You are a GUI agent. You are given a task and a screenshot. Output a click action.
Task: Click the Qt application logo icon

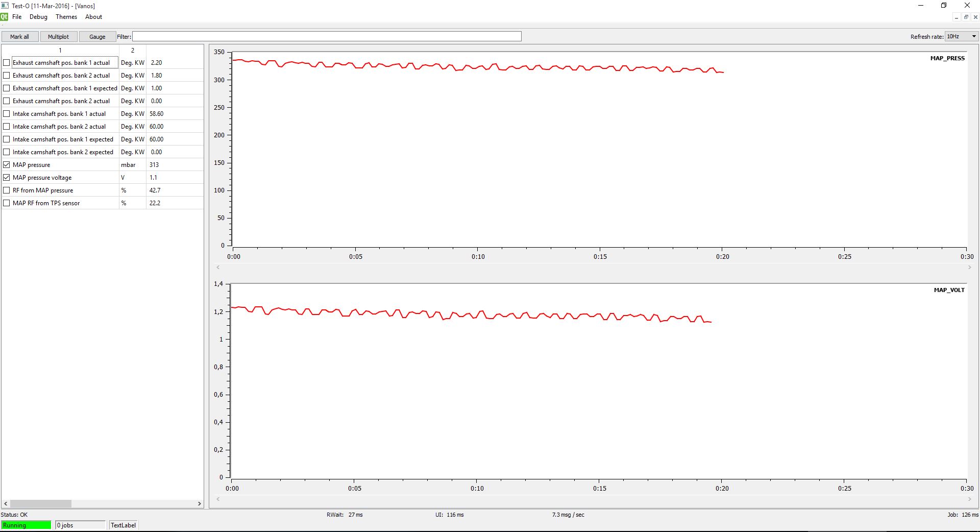click(x=4, y=17)
